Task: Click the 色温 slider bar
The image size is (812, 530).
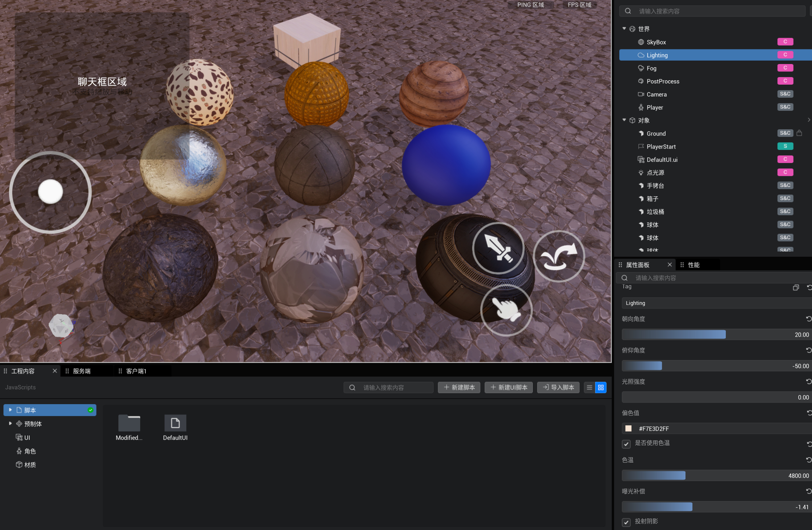Action: point(716,475)
